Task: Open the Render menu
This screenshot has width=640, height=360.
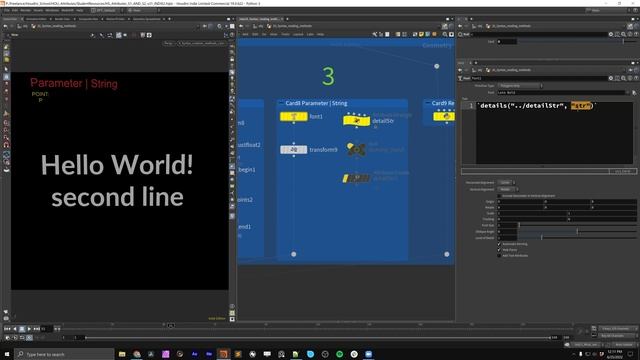Action: pos(25,10)
